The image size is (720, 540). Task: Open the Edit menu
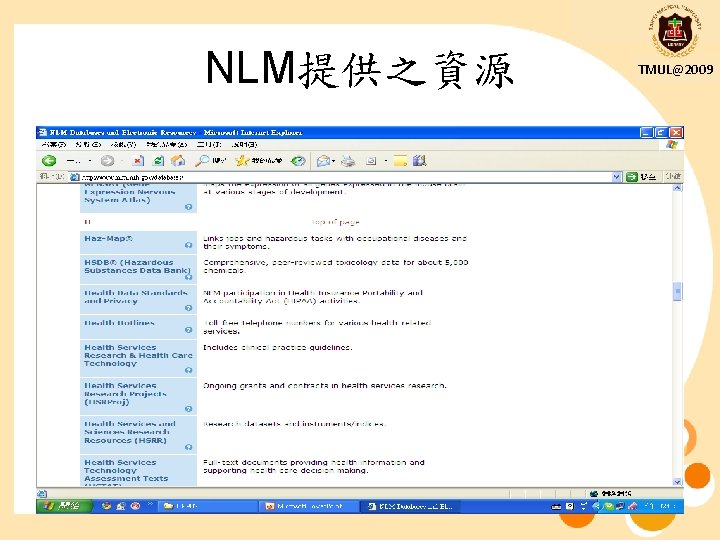[88, 145]
